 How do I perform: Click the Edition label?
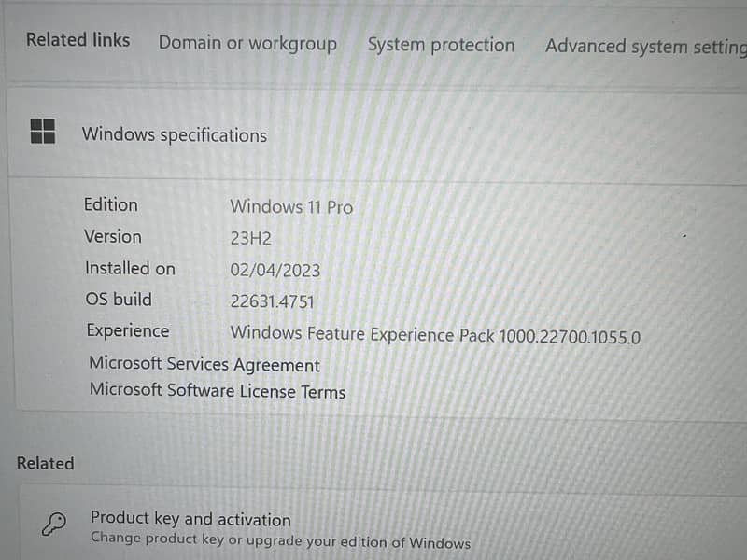click(x=110, y=204)
